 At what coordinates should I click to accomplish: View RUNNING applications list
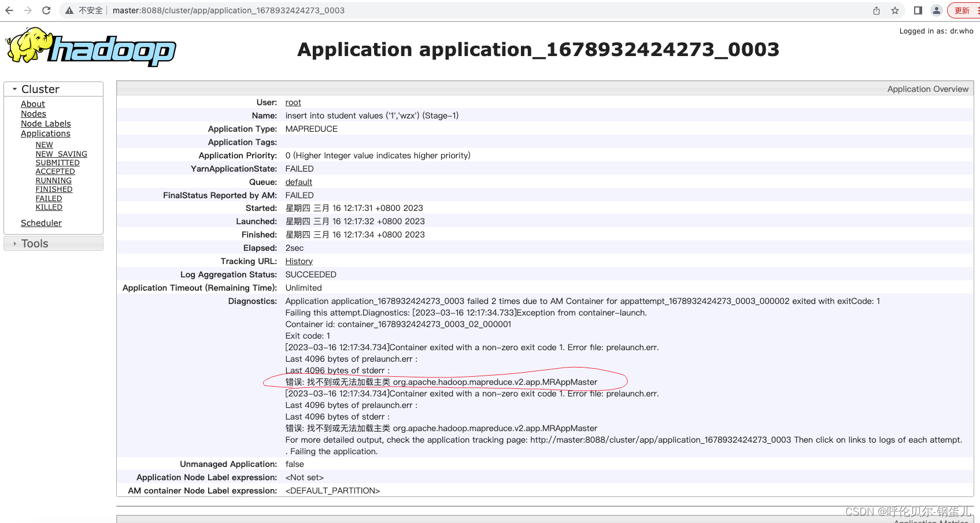click(53, 180)
